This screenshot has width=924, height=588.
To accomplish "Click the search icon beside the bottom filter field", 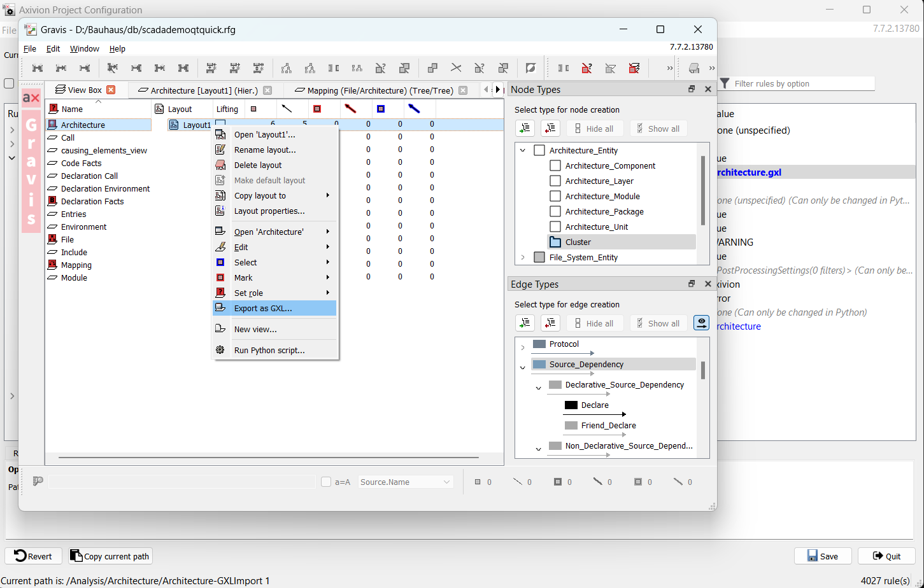I will (38, 482).
